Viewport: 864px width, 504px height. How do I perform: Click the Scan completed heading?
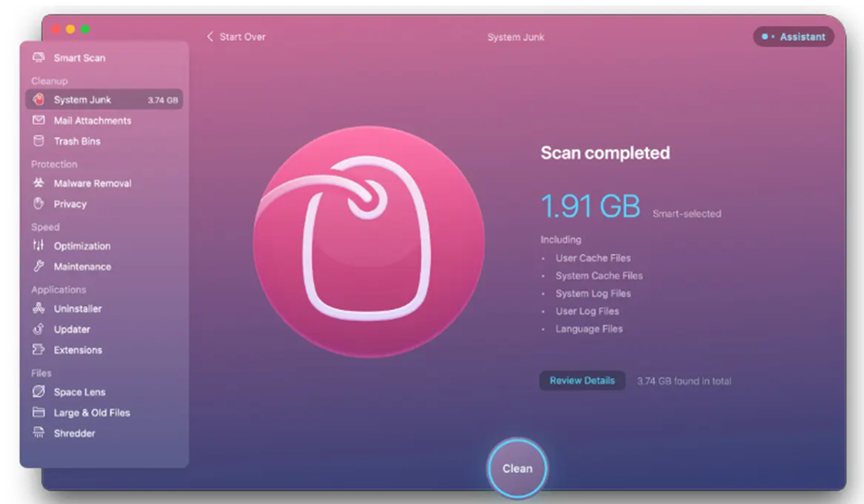click(605, 153)
